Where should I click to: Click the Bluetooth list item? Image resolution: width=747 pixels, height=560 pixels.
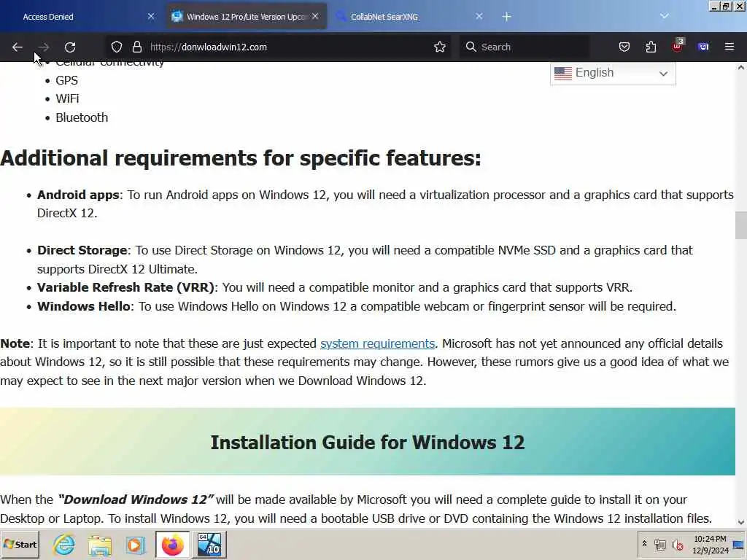pyautogui.click(x=82, y=117)
